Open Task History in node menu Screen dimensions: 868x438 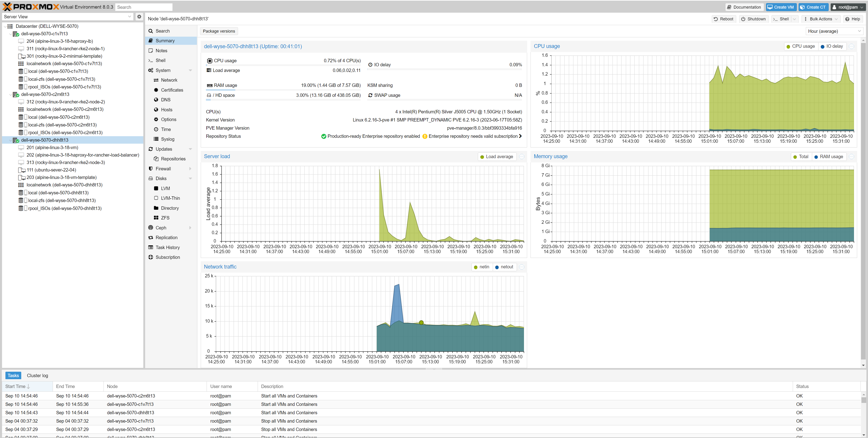[x=167, y=247]
